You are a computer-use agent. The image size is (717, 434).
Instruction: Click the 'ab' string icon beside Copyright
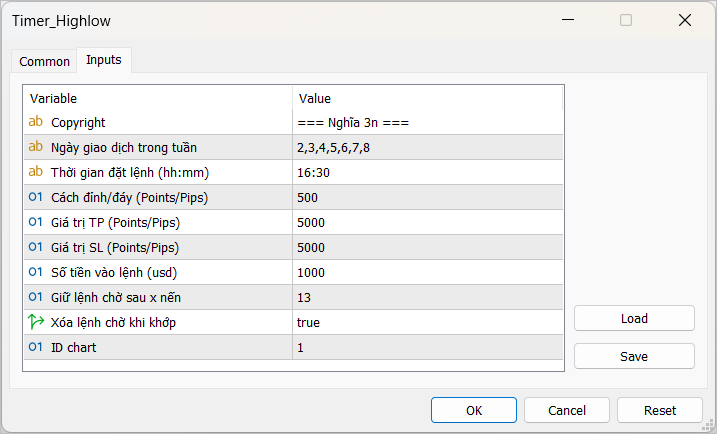tap(36, 122)
